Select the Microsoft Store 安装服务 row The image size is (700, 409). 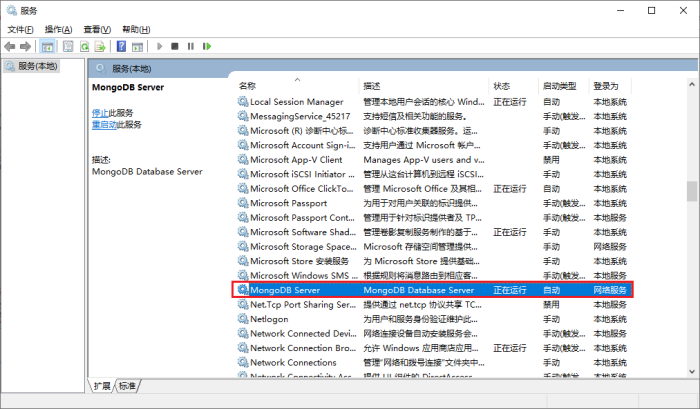pyautogui.click(x=299, y=261)
